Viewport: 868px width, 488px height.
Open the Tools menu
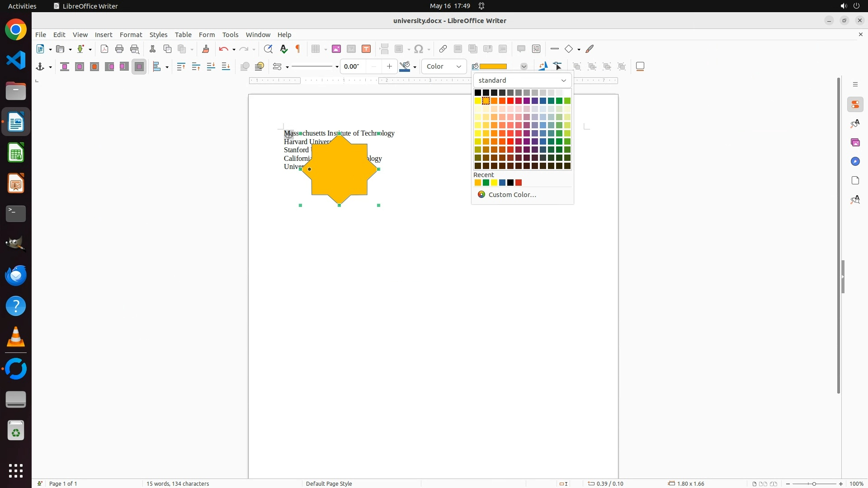tap(230, 35)
